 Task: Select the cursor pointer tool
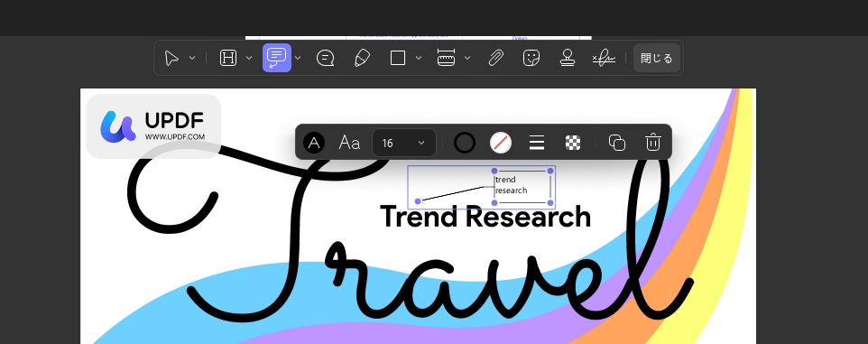[x=172, y=58]
